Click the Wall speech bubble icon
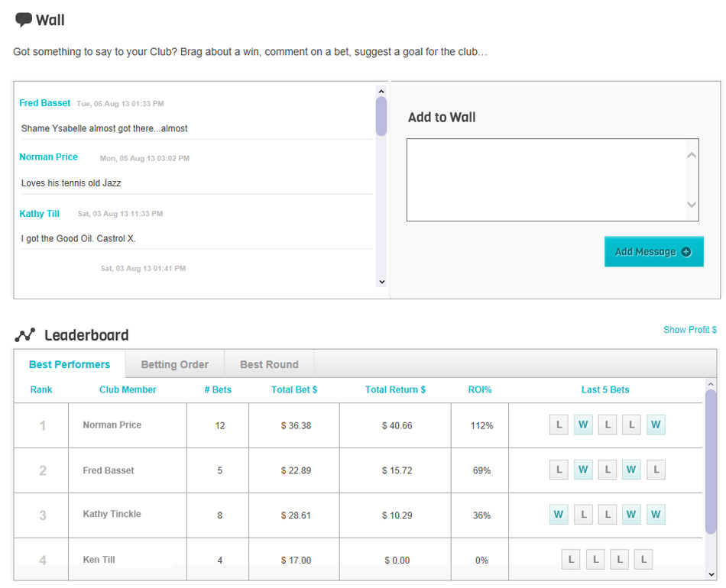 pos(24,20)
